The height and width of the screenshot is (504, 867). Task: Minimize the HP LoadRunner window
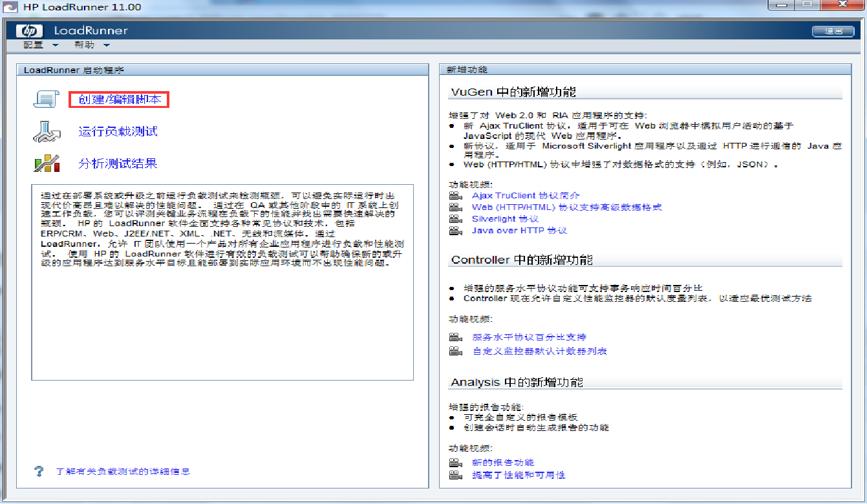pos(780,5)
